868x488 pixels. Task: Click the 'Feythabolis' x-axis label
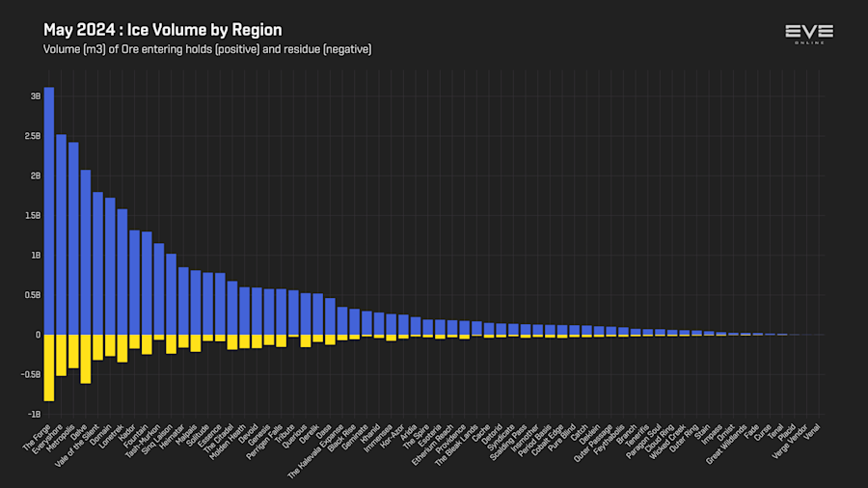pos(610,440)
